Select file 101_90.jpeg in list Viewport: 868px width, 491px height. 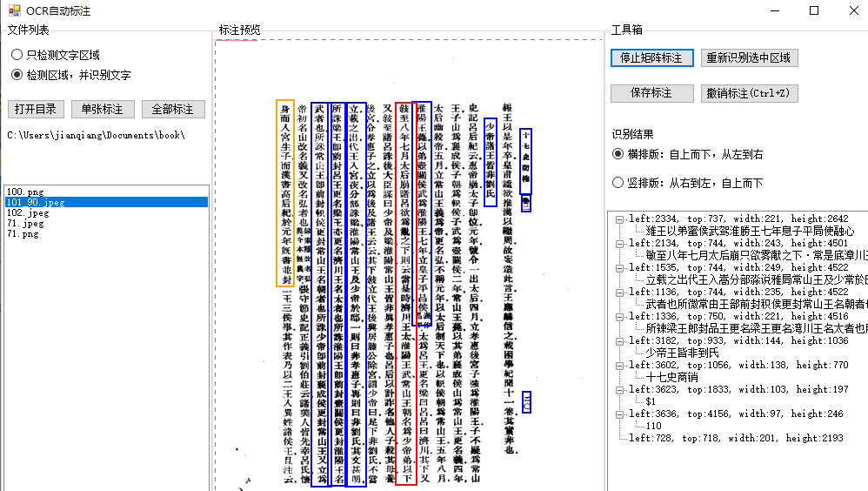tap(107, 202)
